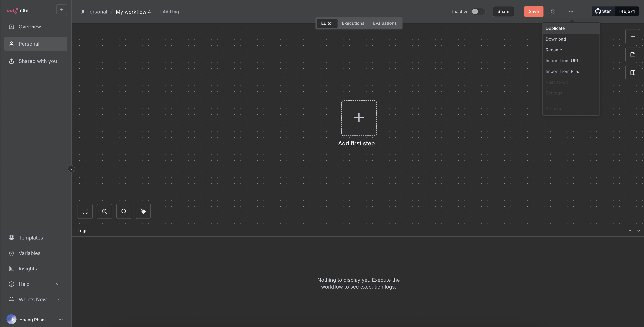Open workflow version history icon
644x327 pixels.
(x=553, y=11)
